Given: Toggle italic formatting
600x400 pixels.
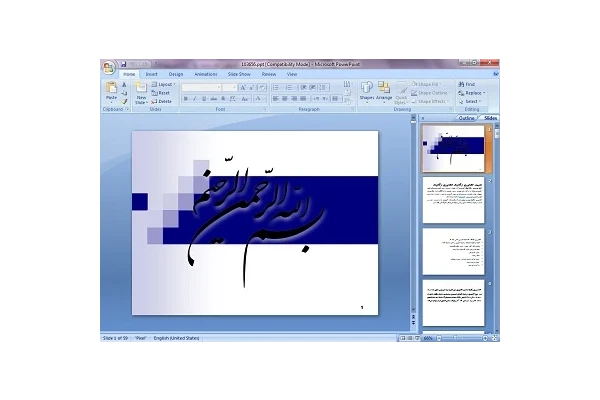Looking at the screenshot, I should click(195, 99).
